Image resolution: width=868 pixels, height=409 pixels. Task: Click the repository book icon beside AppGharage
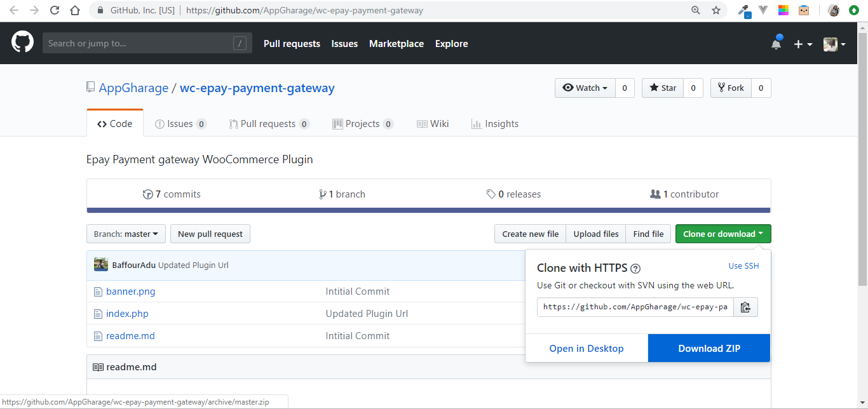91,88
